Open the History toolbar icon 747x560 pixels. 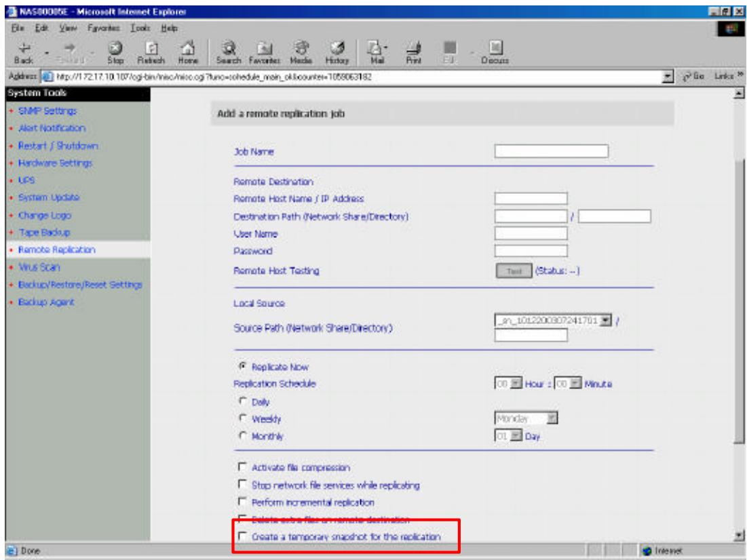pyautogui.click(x=337, y=53)
